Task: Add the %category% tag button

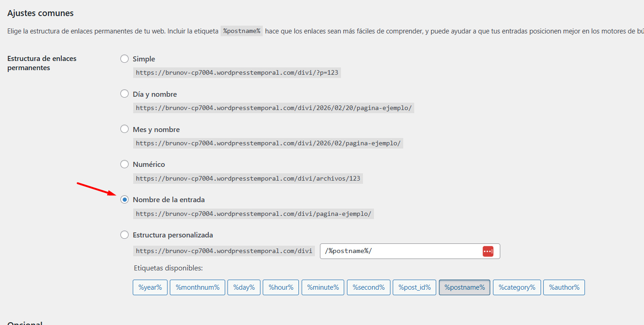Action: (517, 287)
